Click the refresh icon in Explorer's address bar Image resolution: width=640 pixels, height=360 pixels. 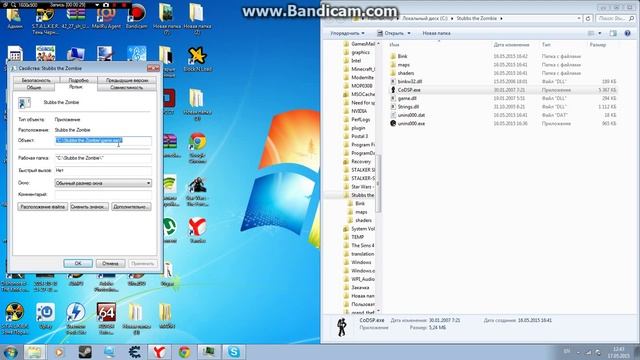click(588, 18)
